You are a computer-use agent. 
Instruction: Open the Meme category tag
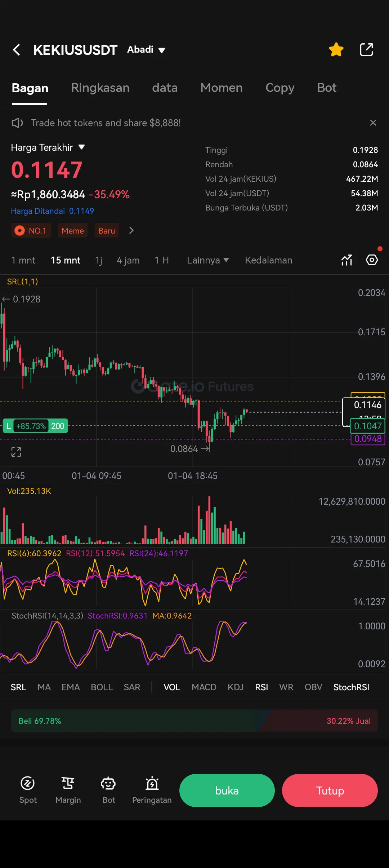click(72, 231)
